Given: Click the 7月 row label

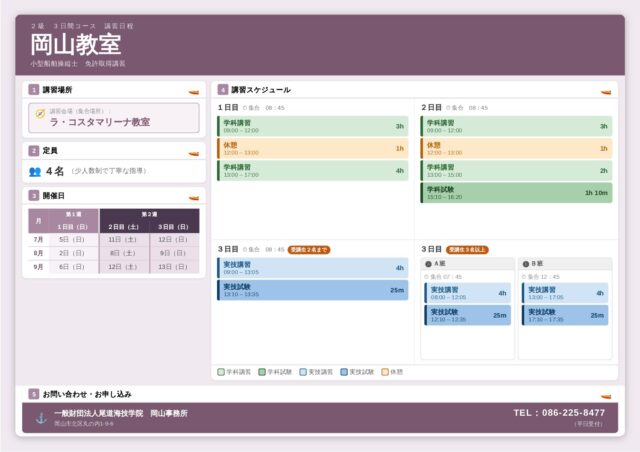Looking at the screenshot, I should (x=38, y=240).
